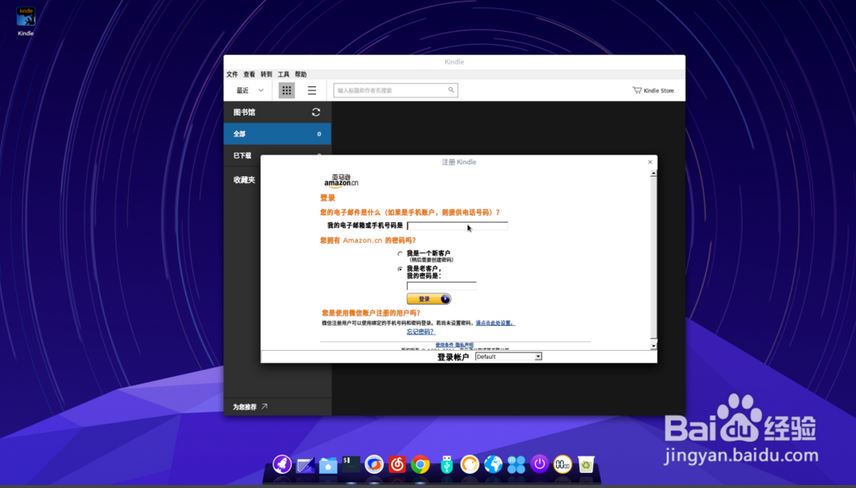This screenshot has height=488, width=856.
Task: Click the dialog scrollbar up arrow
Action: (x=653, y=174)
